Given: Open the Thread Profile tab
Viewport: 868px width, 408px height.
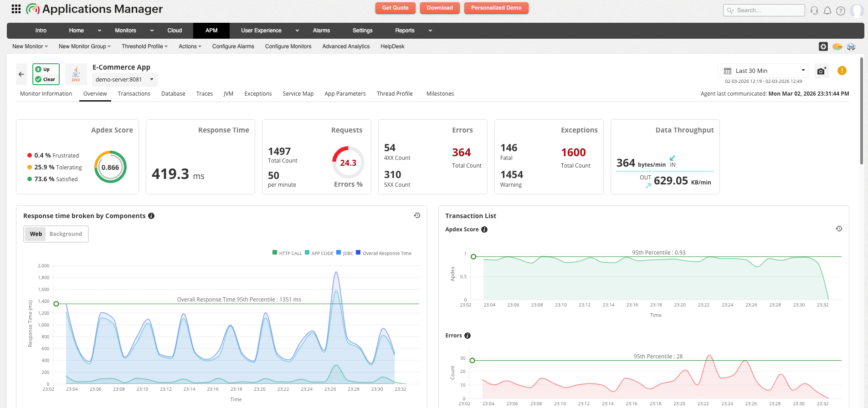Looking at the screenshot, I should point(395,94).
